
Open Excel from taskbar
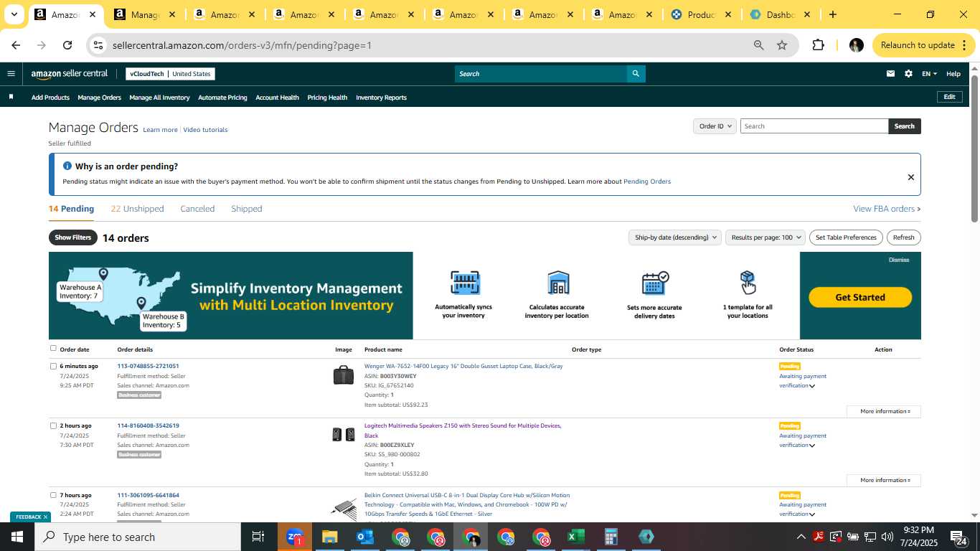[x=575, y=537]
